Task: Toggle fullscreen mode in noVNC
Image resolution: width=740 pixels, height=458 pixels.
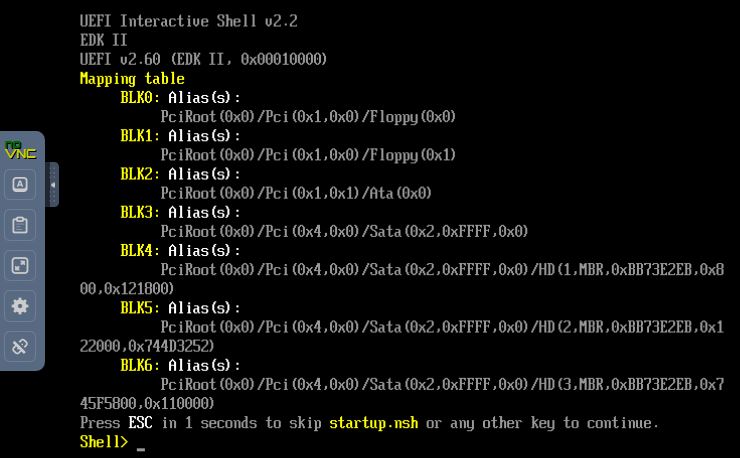Action: 20,266
